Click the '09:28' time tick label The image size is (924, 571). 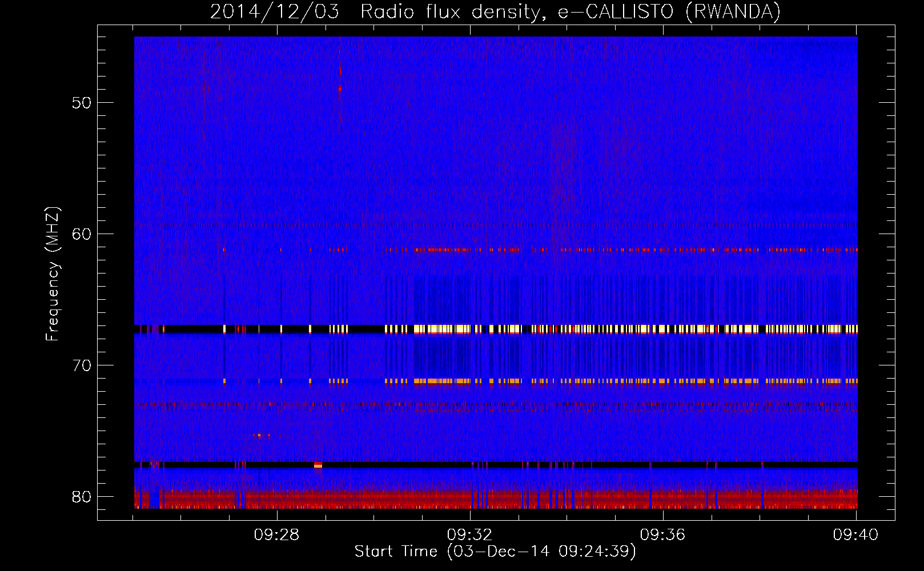click(277, 535)
